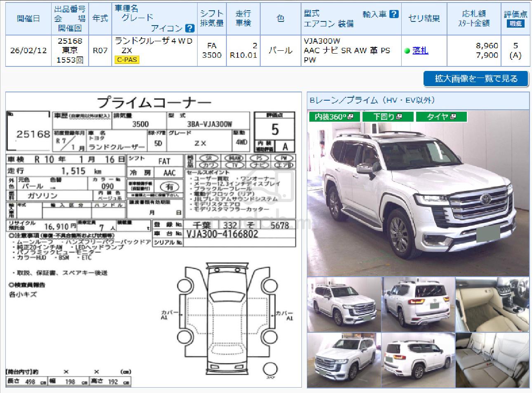Click the blue 瑕疵 badge under 評価点
Image resolution: width=532 pixels, height=393 pixels.
pyautogui.click(x=516, y=24)
